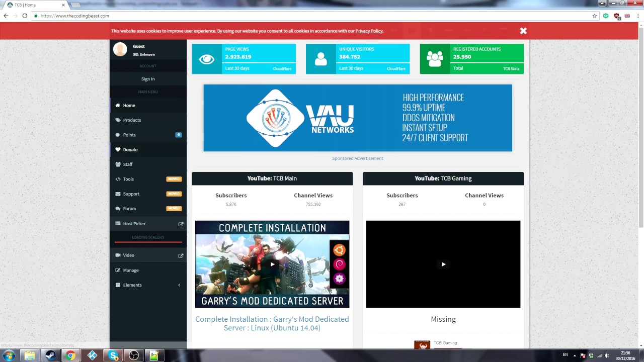The height and width of the screenshot is (362, 644).
Task: Open Support in the sidebar menu
Action: pyautogui.click(x=148, y=194)
